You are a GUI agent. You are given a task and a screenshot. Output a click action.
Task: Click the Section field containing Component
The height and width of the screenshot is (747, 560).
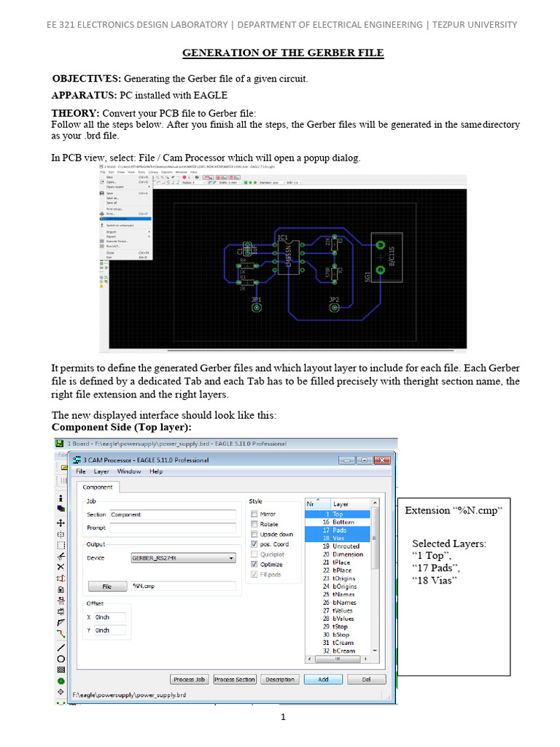tap(173, 514)
